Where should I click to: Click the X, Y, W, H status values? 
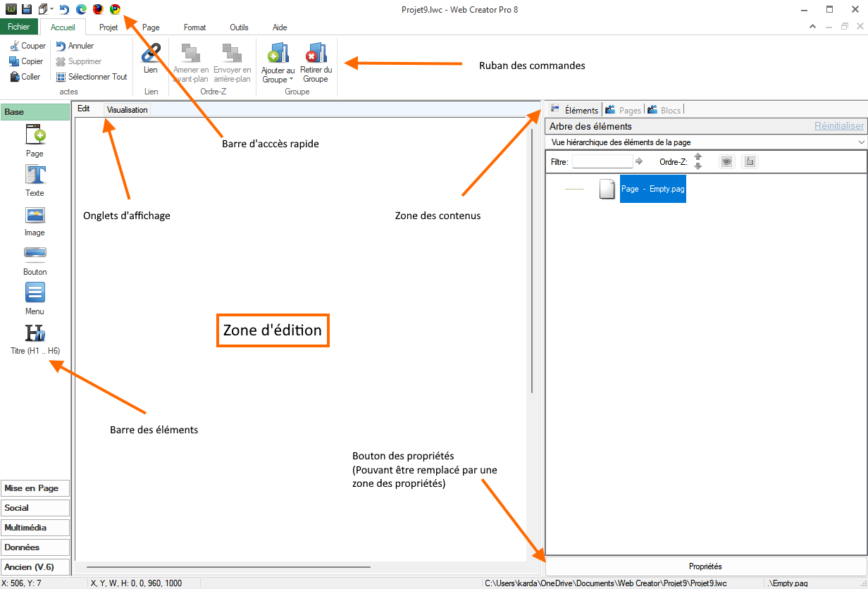coord(137,583)
